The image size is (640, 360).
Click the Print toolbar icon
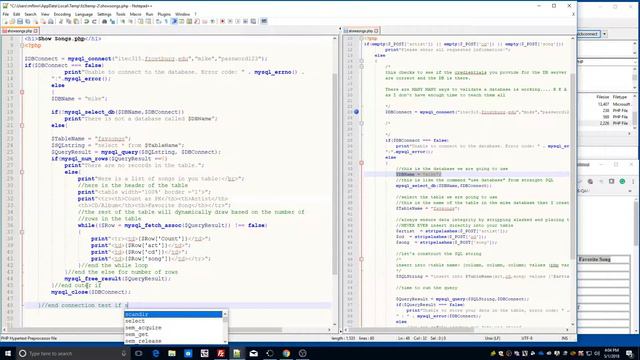(x=51, y=21)
